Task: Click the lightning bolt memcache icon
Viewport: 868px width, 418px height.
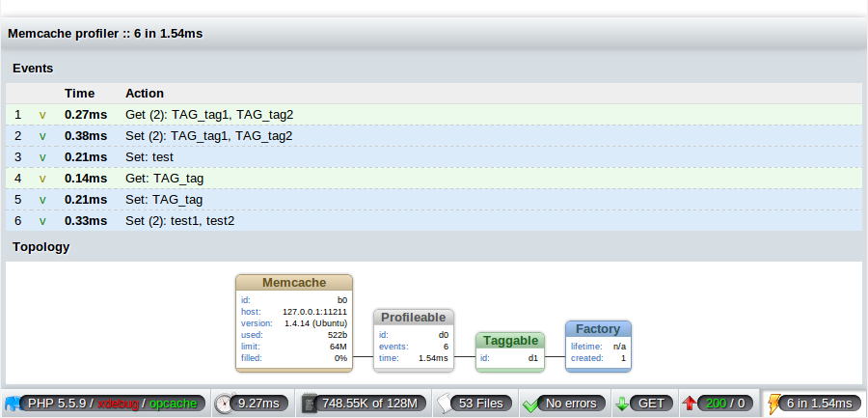Action: pyautogui.click(x=774, y=404)
